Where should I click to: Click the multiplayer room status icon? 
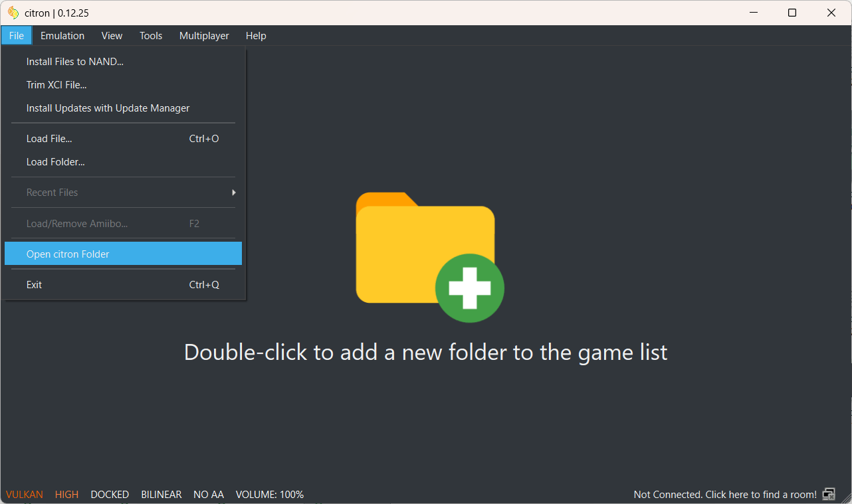829,494
